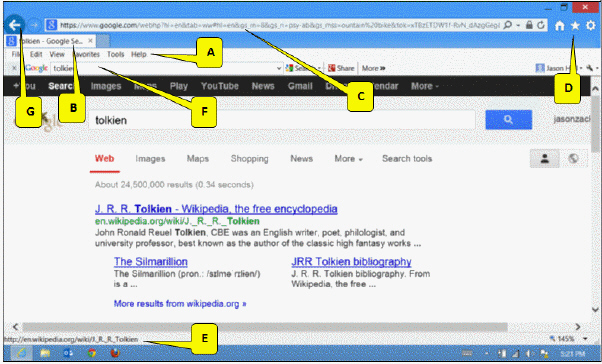Switch to Images in the black Google bar
Screen dimensions: 602x364
point(106,86)
